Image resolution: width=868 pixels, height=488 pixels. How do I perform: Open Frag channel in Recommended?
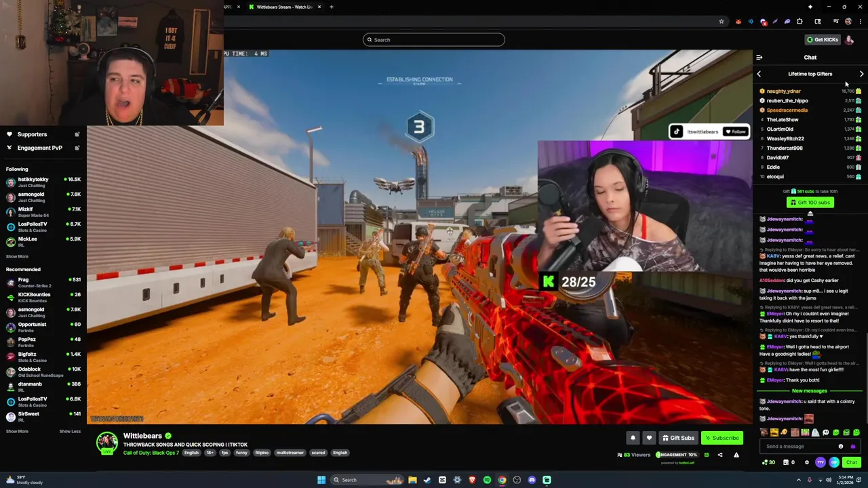43,283
